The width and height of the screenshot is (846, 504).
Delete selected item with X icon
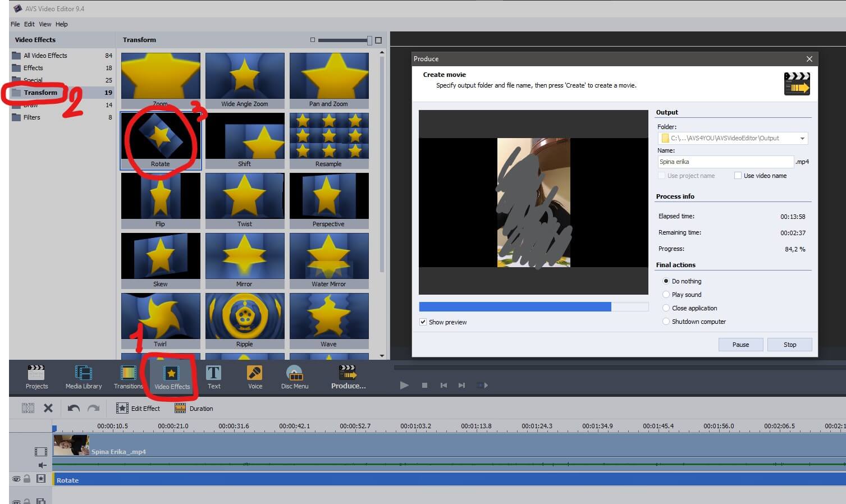48,409
